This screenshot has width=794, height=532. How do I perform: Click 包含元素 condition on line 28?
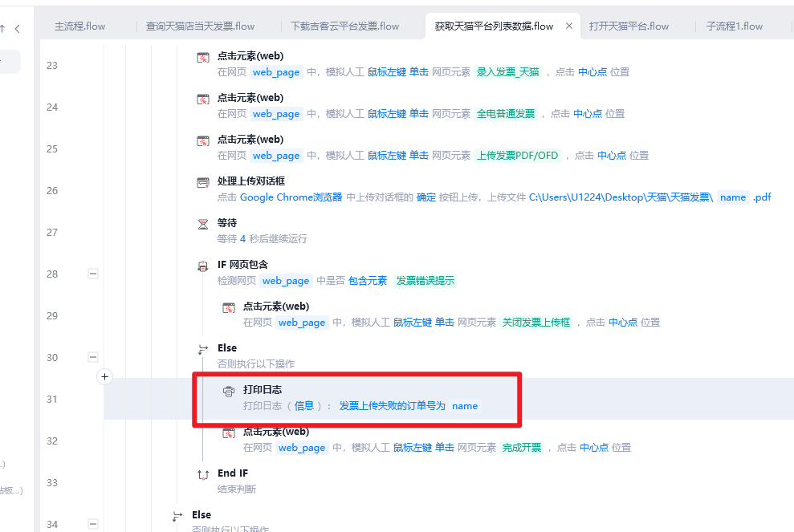click(368, 280)
